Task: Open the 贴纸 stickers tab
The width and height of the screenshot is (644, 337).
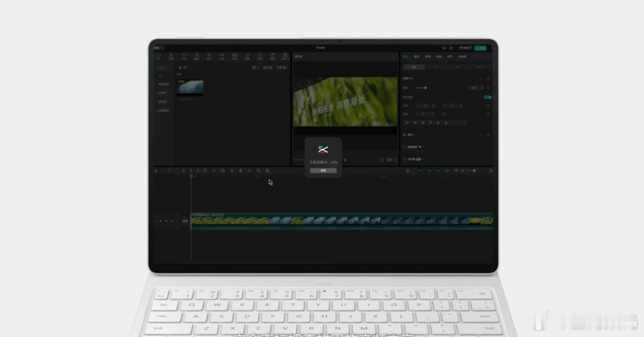Action: tap(197, 56)
